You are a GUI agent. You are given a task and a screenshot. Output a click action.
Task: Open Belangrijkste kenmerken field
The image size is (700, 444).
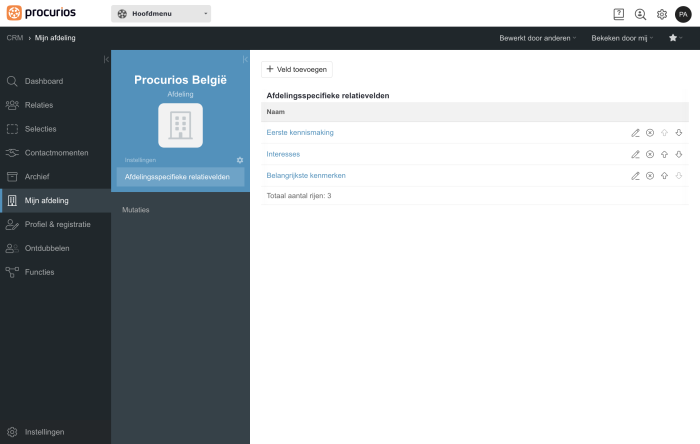pos(306,175)
